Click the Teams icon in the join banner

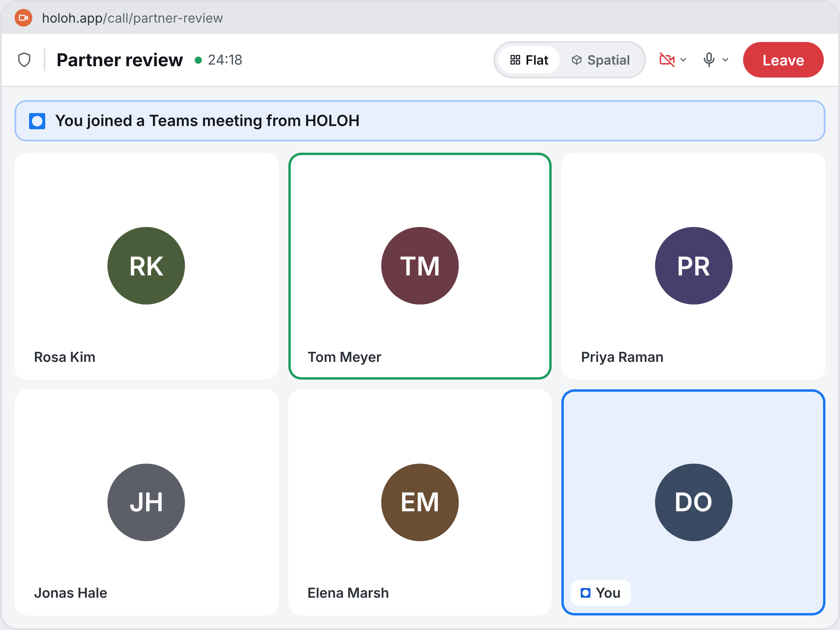pos(37,121)
